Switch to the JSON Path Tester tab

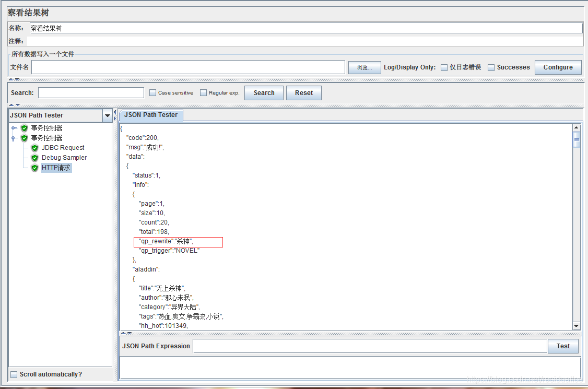[151, 115]
